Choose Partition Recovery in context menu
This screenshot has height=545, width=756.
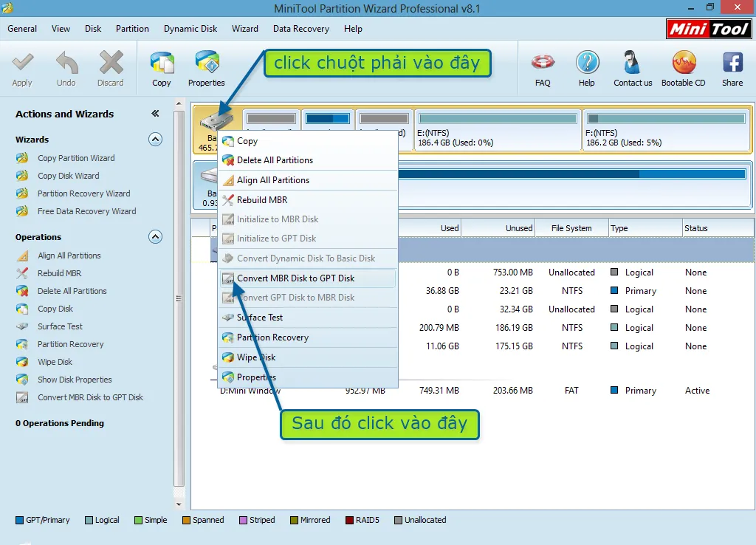(308, 337)
